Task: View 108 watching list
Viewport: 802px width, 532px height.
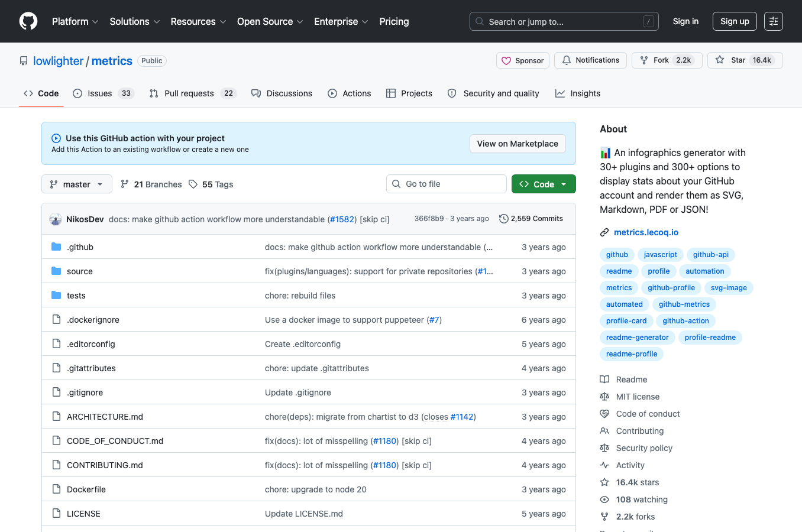Action: (x=633, y=499)
